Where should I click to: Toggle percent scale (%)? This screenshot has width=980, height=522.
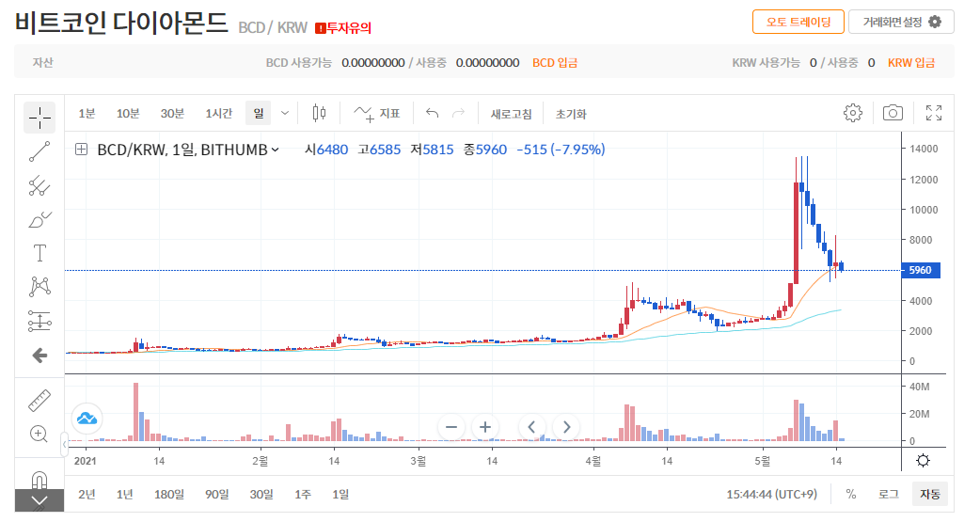(x=850, y=495)
